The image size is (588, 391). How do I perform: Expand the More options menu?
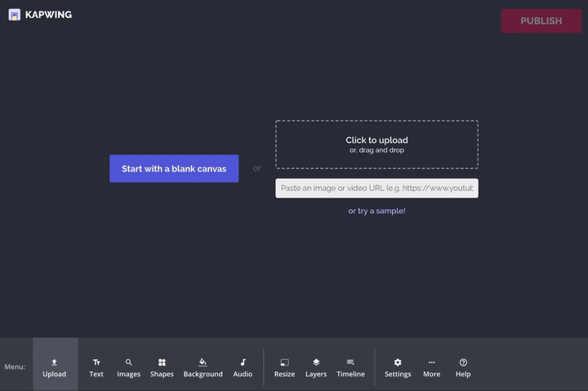[431, 367]
